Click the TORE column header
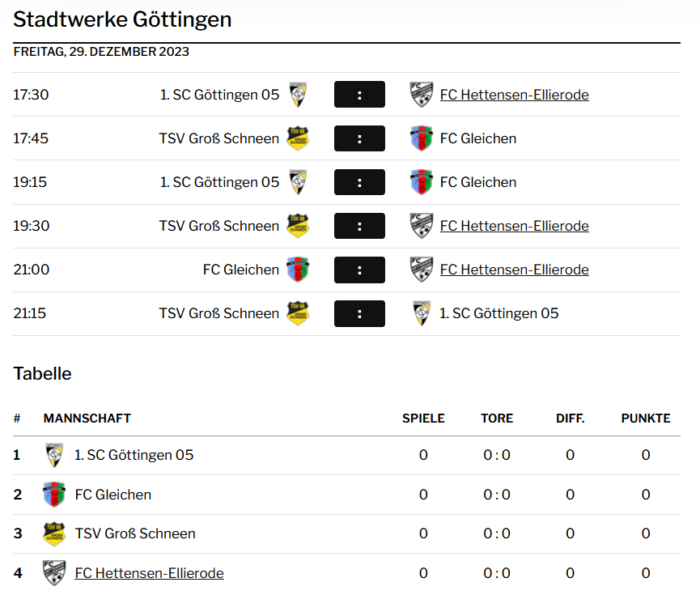This screenshot has width=700, height=595. (497, 419)
